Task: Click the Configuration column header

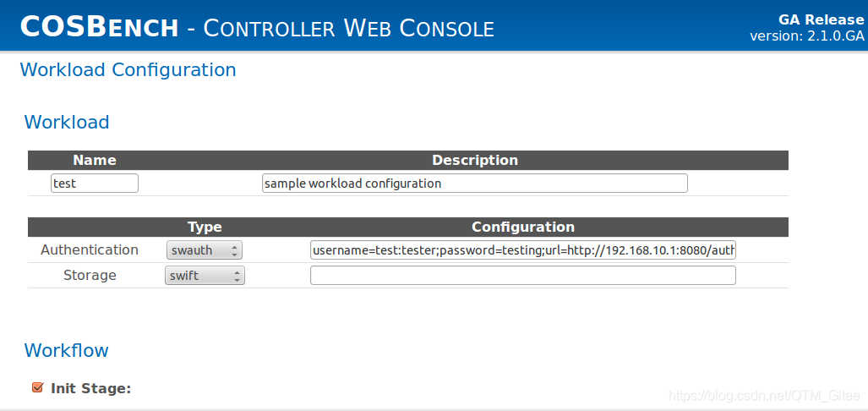Action: [x=522, y=227]
